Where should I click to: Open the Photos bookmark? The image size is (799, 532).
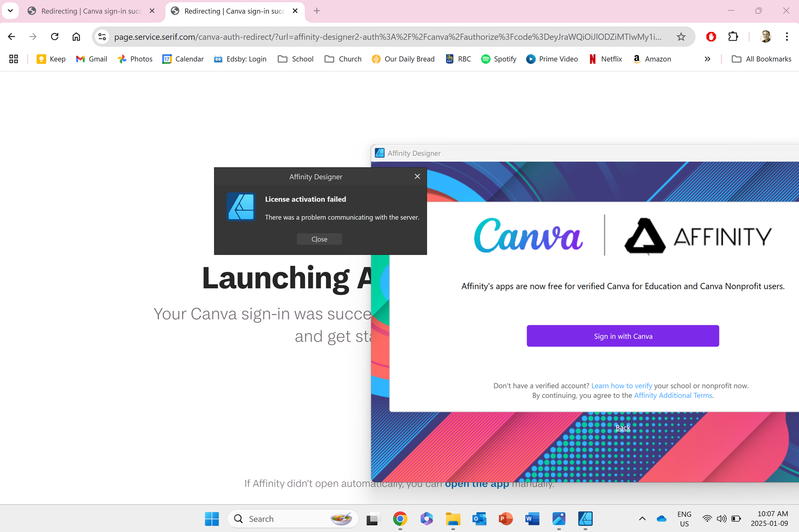(x=135, y=59)
